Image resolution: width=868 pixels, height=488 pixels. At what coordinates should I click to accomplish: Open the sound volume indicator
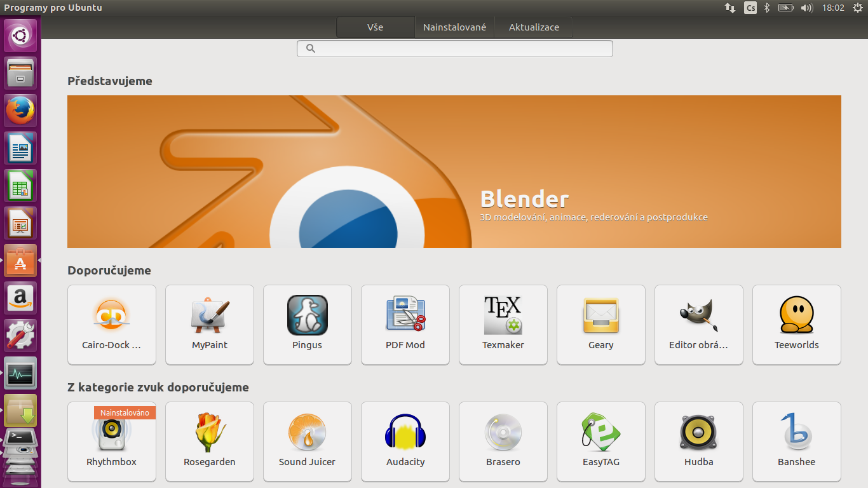(x=807, y=8)
